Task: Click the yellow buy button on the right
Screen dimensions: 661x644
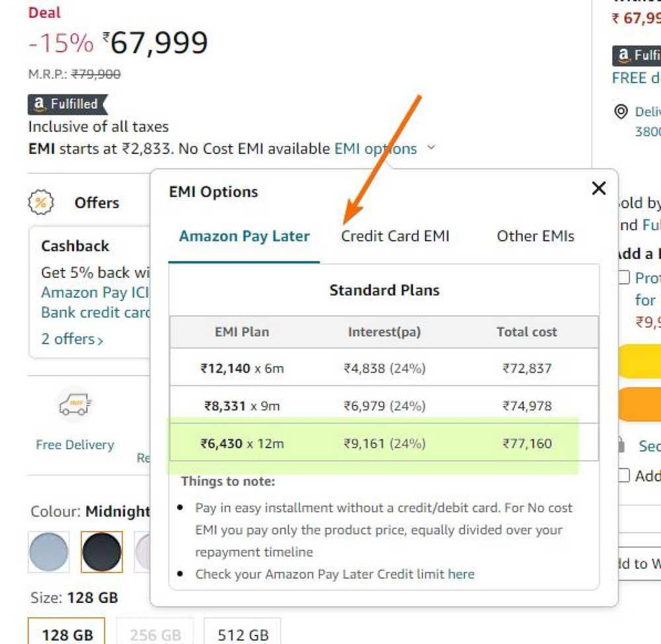Action: pos(644,361)
